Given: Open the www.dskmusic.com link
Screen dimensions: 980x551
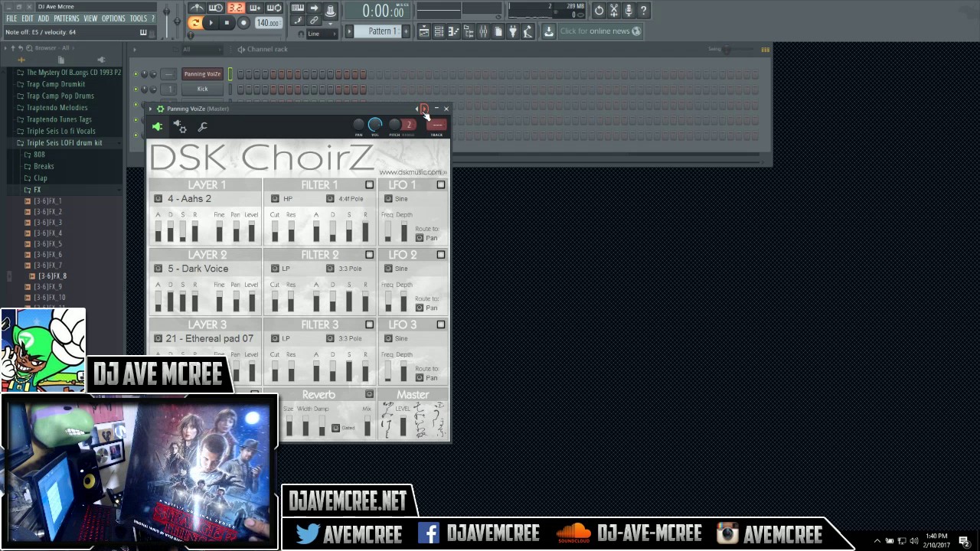Looking at the screenshot, I should pos(412,172).
